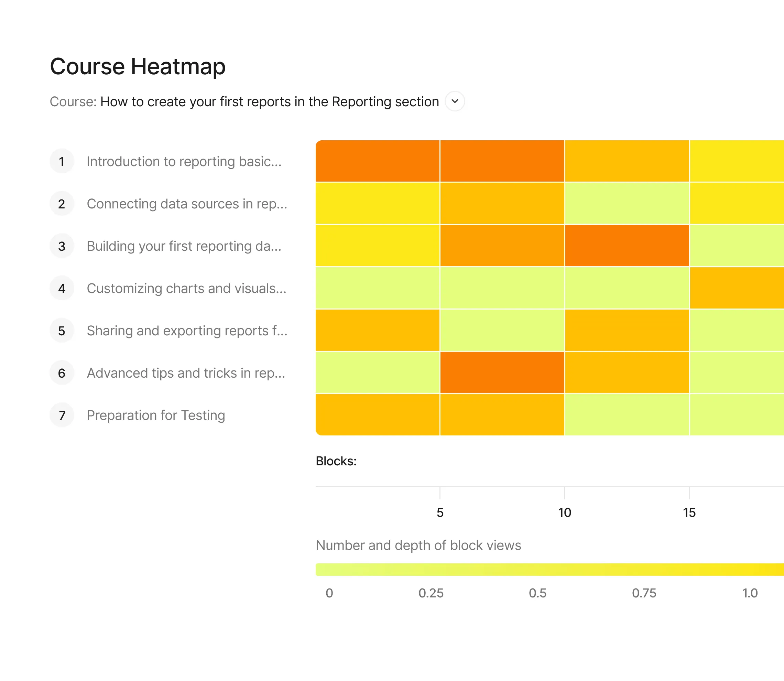Select lesson 6 number badge
784x681 pixels.
point(62,373)
